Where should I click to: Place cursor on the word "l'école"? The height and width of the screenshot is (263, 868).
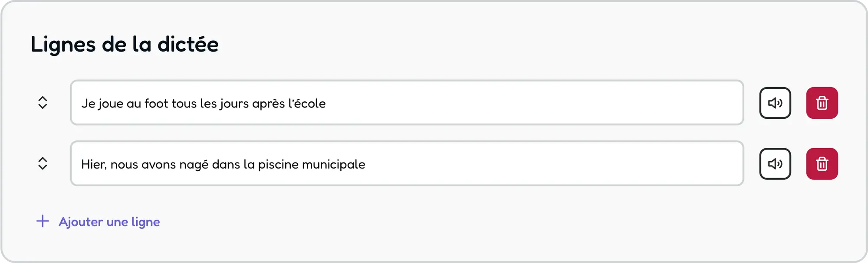pos(307,104)
